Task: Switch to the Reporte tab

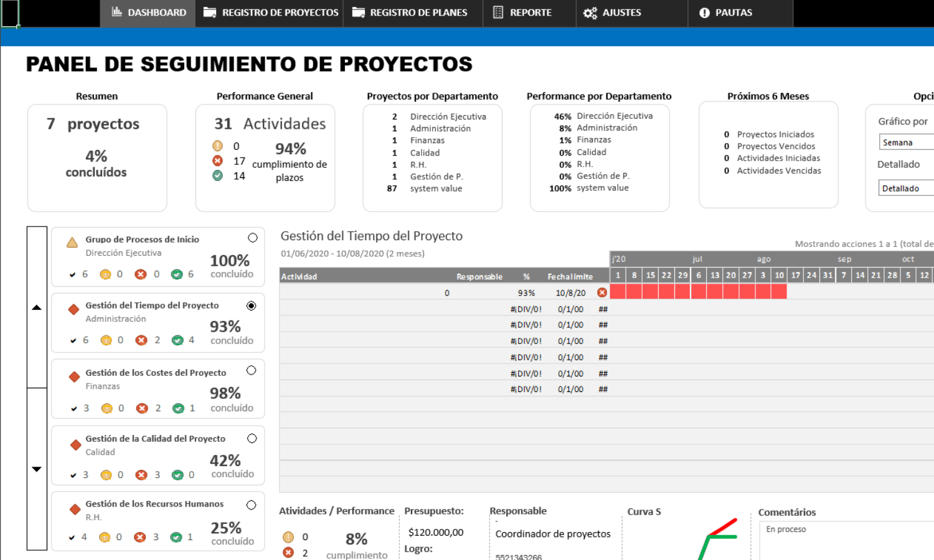Action: coord(529,12)
